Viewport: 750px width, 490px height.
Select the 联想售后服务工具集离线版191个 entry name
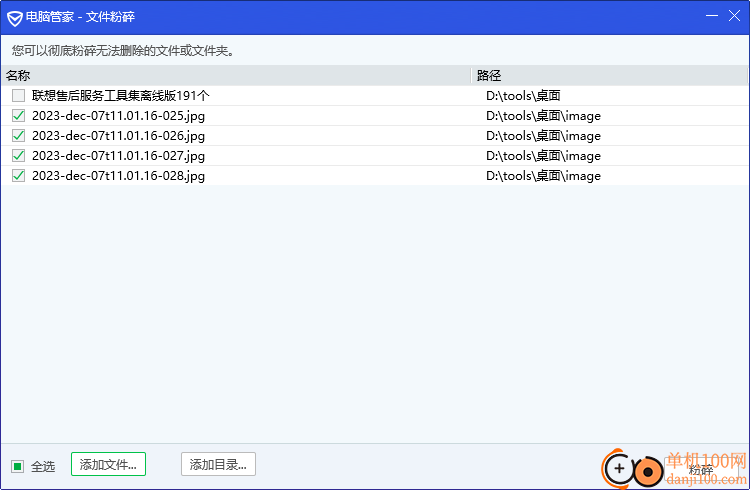point(121,96)
